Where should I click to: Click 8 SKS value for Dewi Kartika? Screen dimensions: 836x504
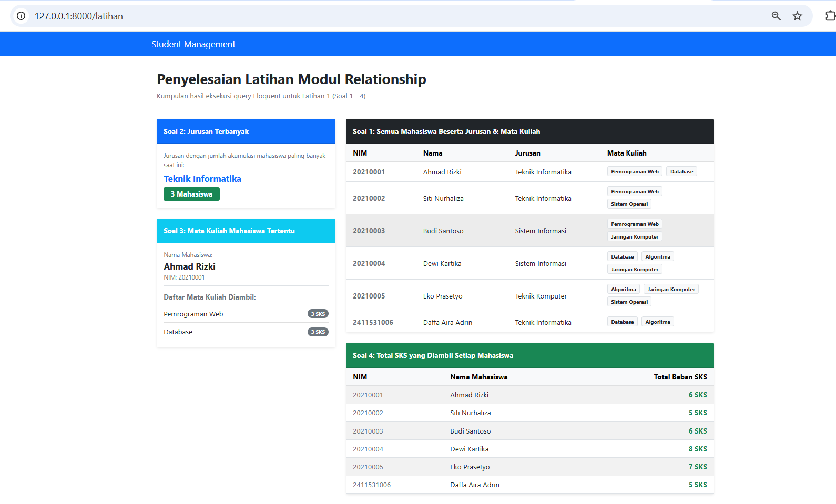698,449
